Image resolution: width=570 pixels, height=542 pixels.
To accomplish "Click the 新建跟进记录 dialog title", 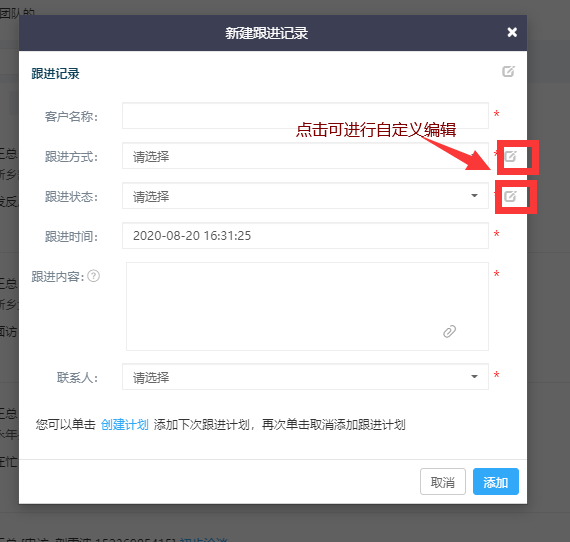I will click(x=266, y=33).
